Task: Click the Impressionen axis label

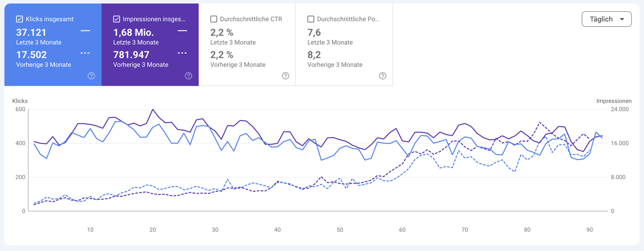Action: [614, 101]
